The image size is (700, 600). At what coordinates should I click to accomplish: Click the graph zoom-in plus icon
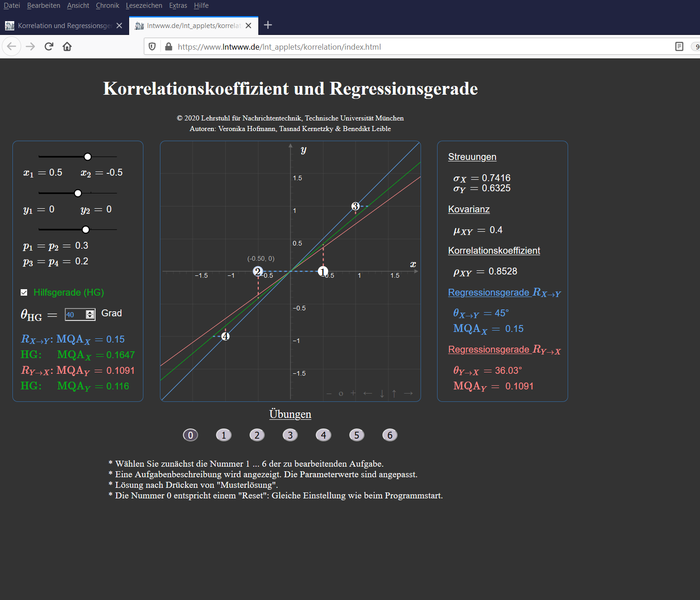(353, 393)
